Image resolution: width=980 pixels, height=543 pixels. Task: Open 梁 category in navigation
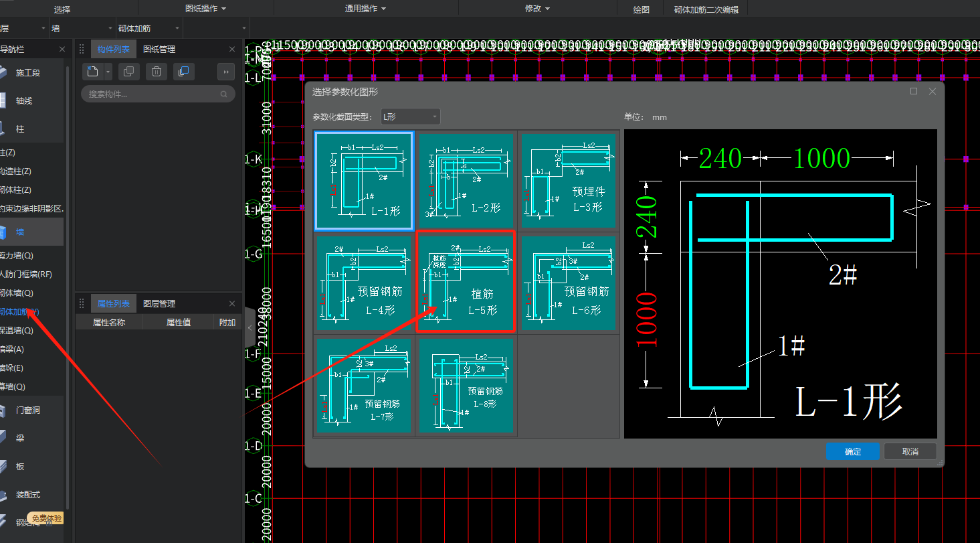(x=32, y=438)
